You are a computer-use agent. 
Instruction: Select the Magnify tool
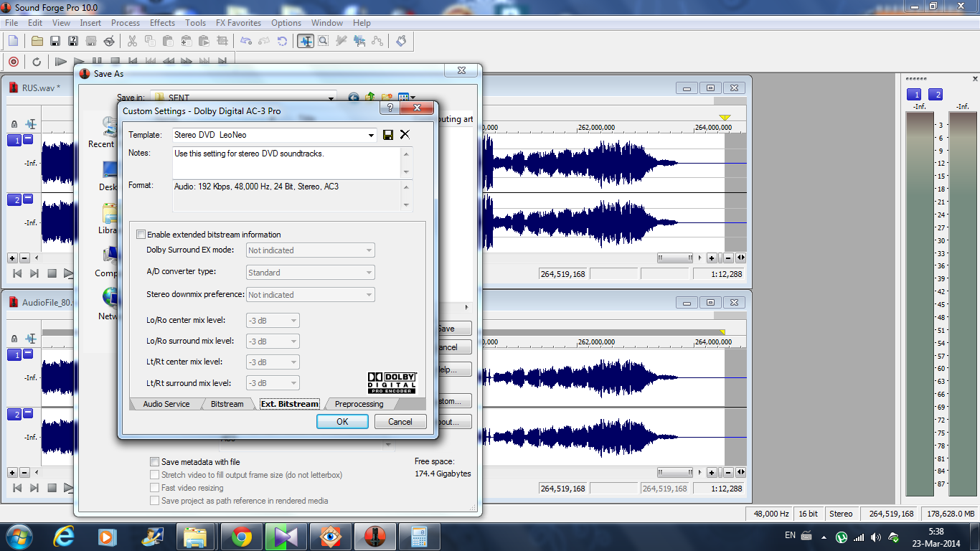coord(324,41)
